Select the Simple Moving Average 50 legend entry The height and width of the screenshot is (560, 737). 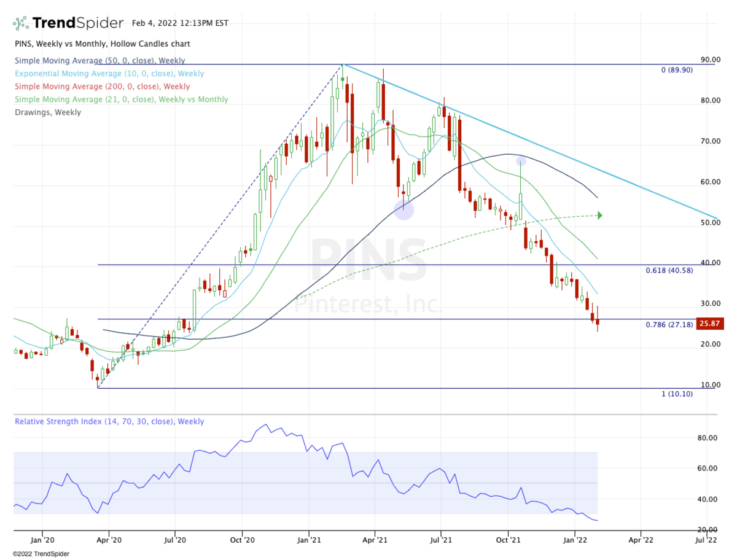click(x=99, y=61)
